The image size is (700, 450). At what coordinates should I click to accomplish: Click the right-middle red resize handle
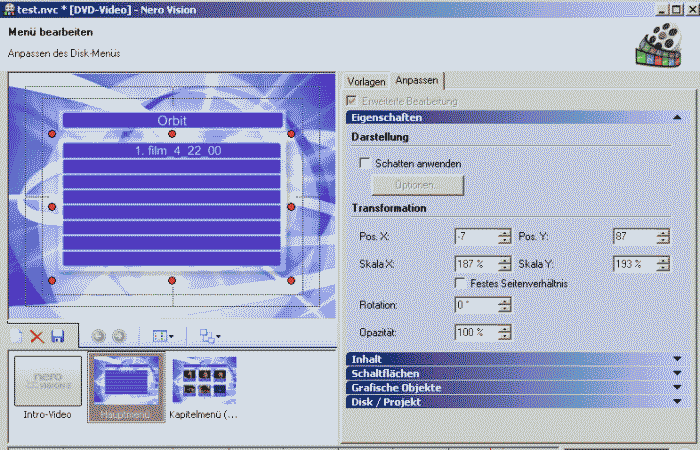click(291, 207)
